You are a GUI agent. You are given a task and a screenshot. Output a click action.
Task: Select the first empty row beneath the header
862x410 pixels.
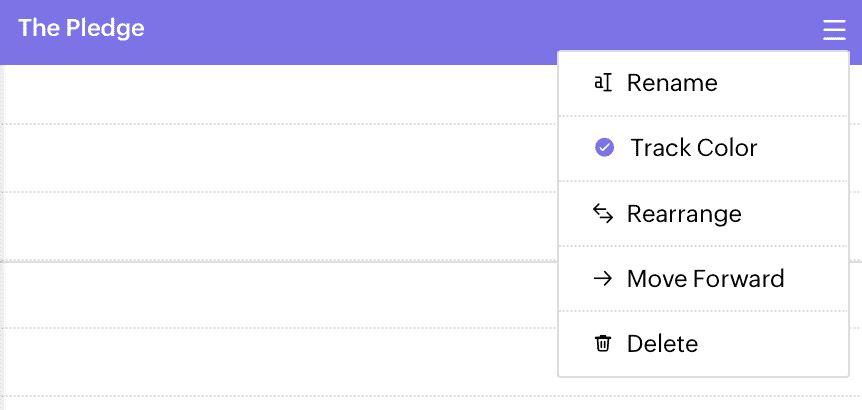(x=279, y=95)
